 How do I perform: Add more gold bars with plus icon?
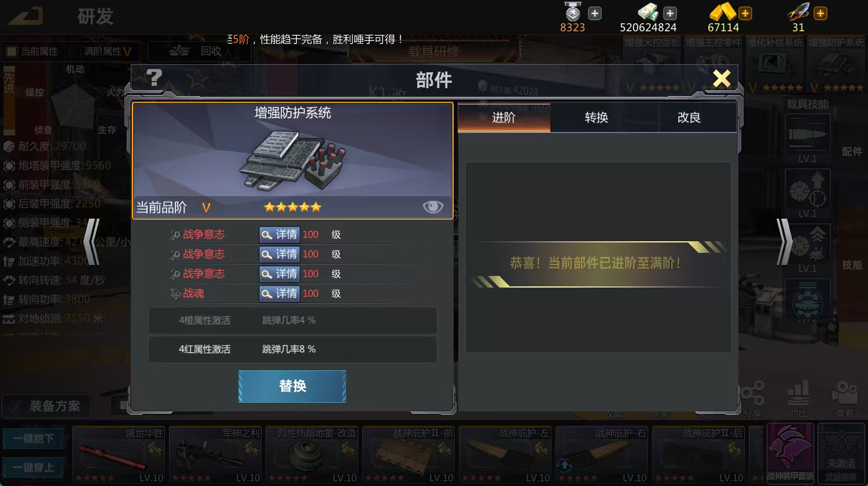pos(745,13)
